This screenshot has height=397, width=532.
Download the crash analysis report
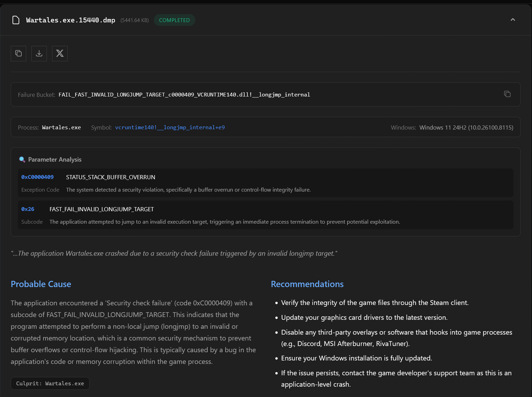tap(39, 53)
